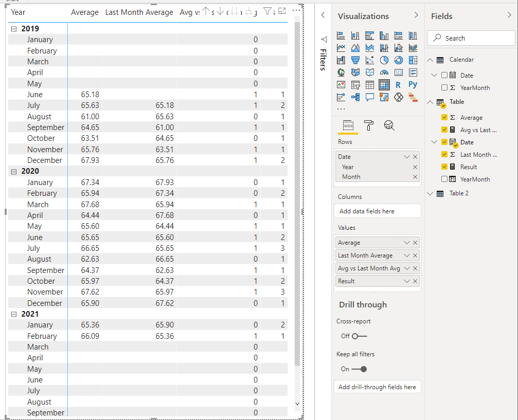Collapse the Fields pane
The width and height of the screenshot is (518, 420).
(x=509, y=15)
